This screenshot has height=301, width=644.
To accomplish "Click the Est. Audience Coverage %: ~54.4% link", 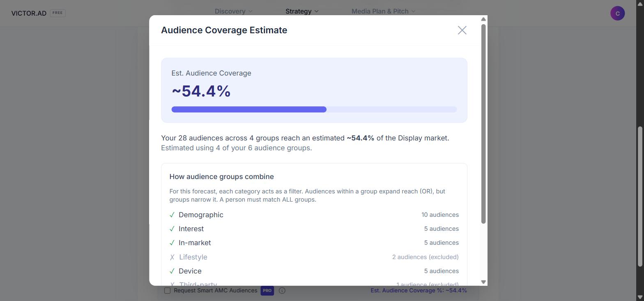I will (419, 290).
